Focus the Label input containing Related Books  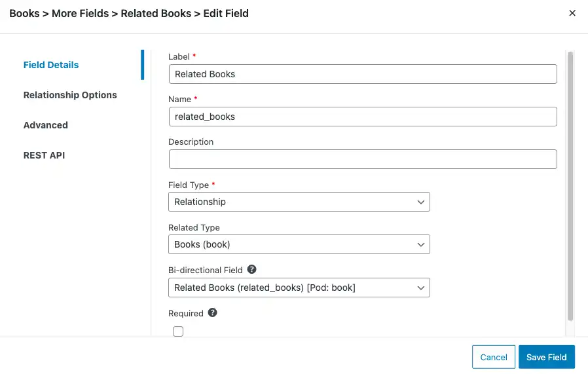(363, 74)
